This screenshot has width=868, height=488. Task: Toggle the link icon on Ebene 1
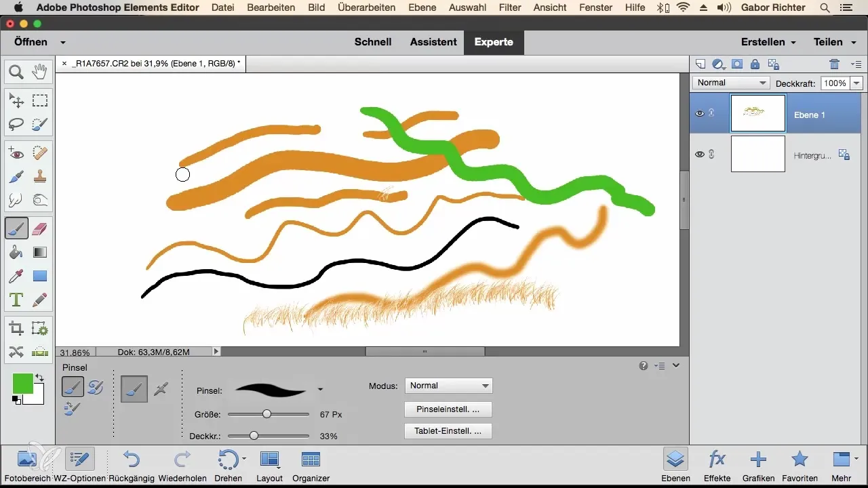tap(711, 113)
